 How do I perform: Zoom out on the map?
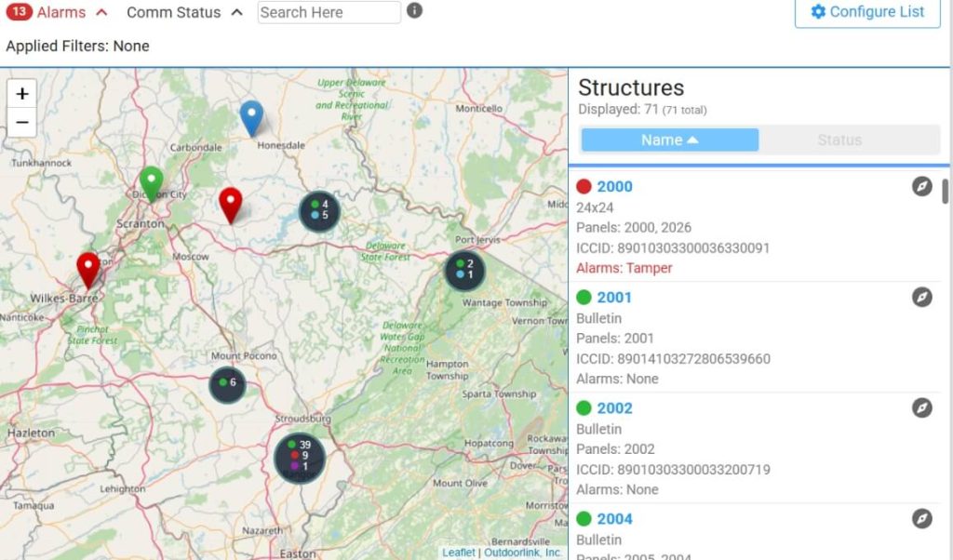coord(22,123)
